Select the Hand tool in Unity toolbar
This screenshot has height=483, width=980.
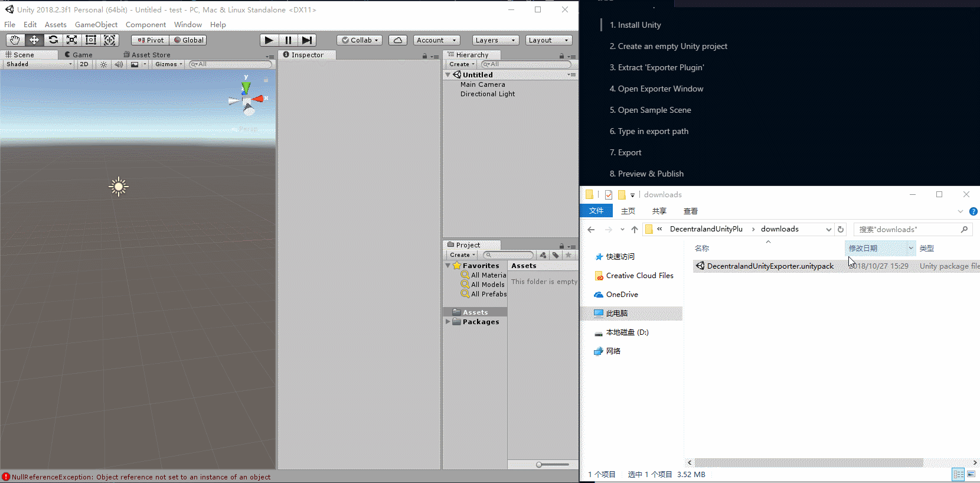[15, 40]
